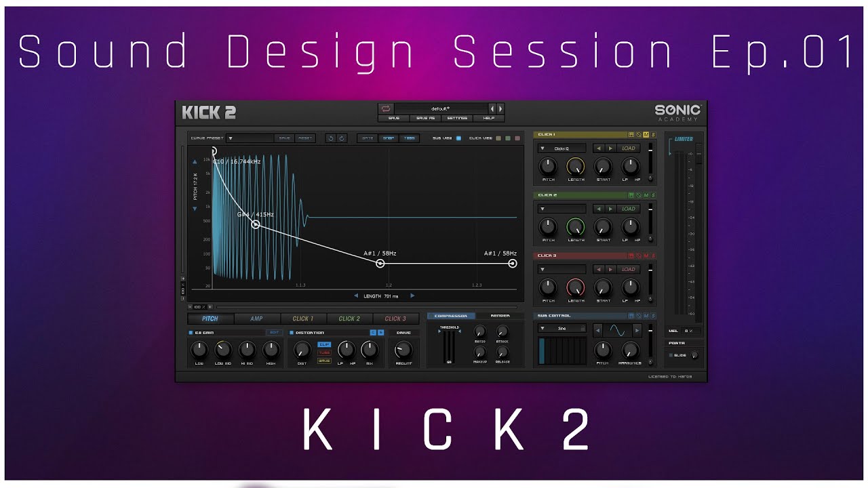
Task: Click Click 2 next sample arrow
Action: coord(610,209)
